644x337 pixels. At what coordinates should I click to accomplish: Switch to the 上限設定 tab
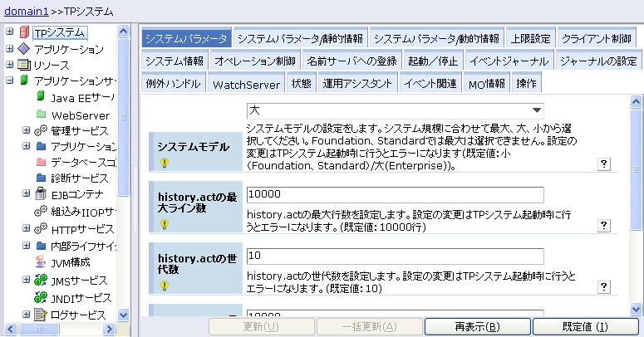(x=528, y=39)
